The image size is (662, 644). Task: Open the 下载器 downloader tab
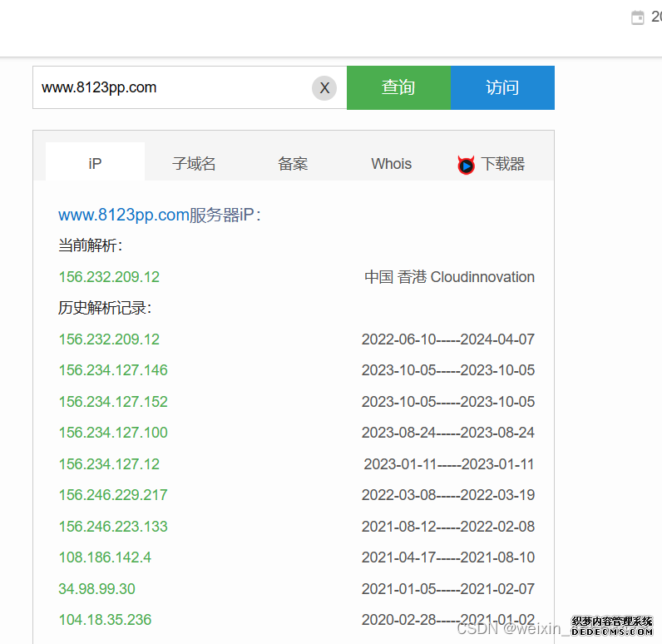[x=501, y=164]
